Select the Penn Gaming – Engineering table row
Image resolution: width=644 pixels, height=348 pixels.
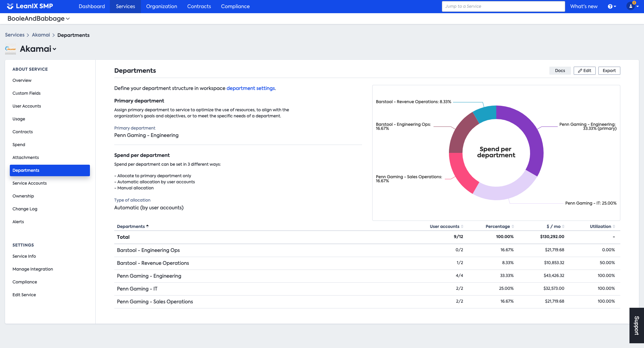coord(367,276)
